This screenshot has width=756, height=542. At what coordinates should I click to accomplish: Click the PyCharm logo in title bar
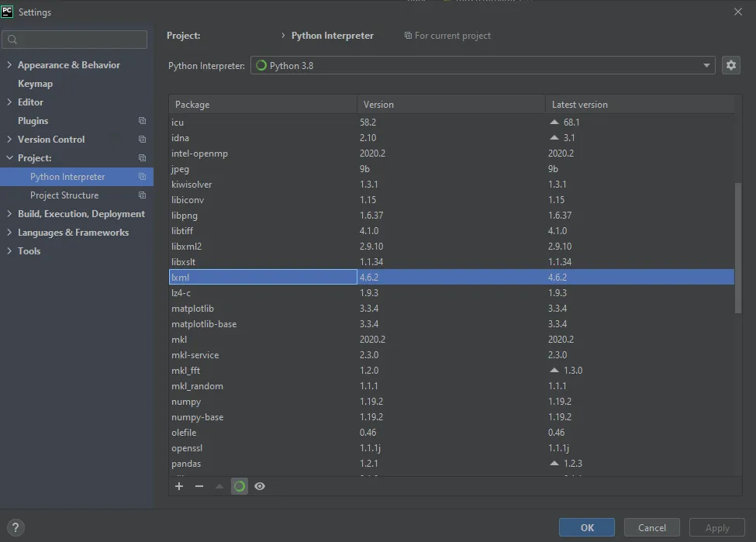click(7, 12)
